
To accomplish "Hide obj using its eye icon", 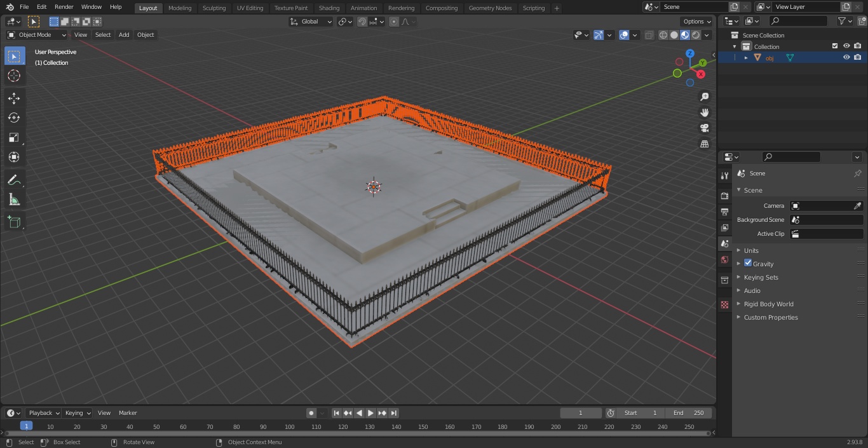I will (846, 57).
